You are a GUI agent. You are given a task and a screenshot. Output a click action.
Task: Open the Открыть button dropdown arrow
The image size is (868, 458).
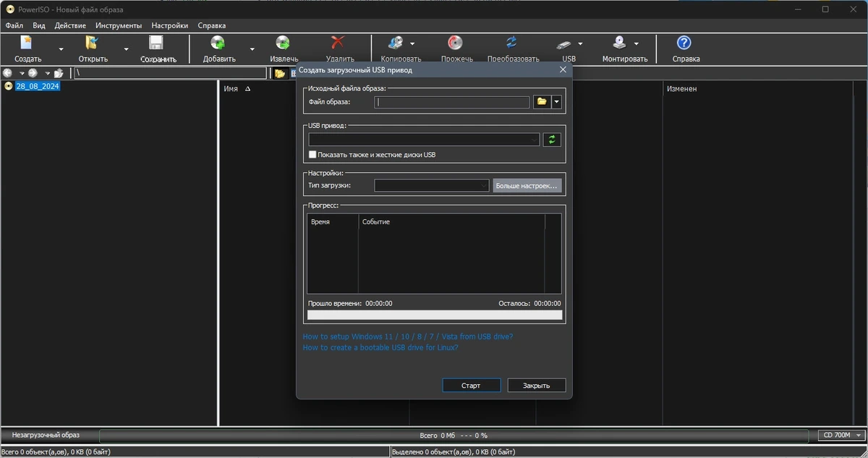click(126, 50)
